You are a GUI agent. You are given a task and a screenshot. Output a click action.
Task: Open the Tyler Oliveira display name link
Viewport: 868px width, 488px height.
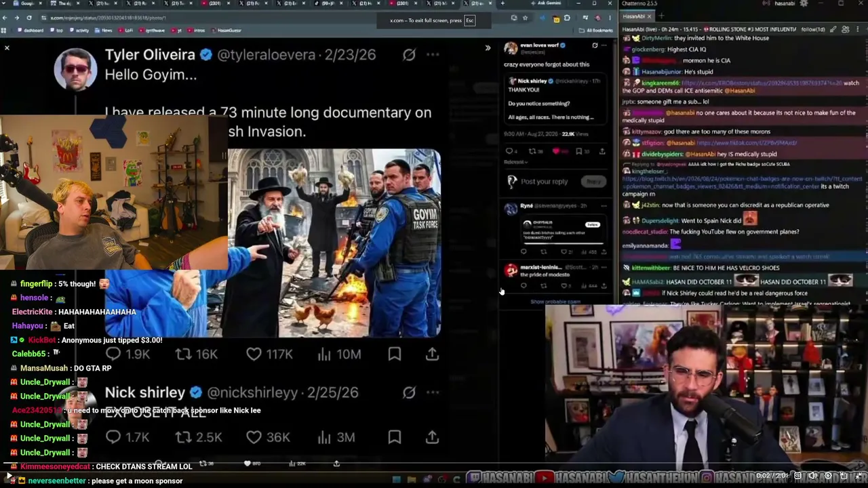(150, 55)
